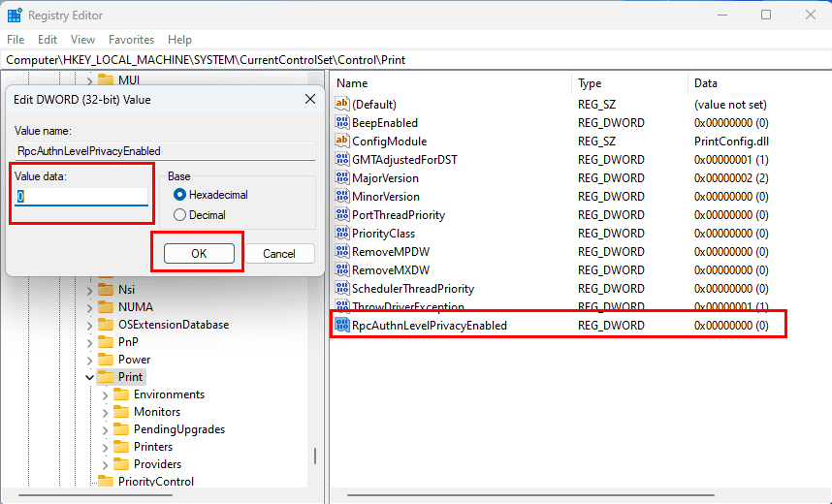
Task: Open the Help menu
Action: pyautogui.click(x=179, y=40)
